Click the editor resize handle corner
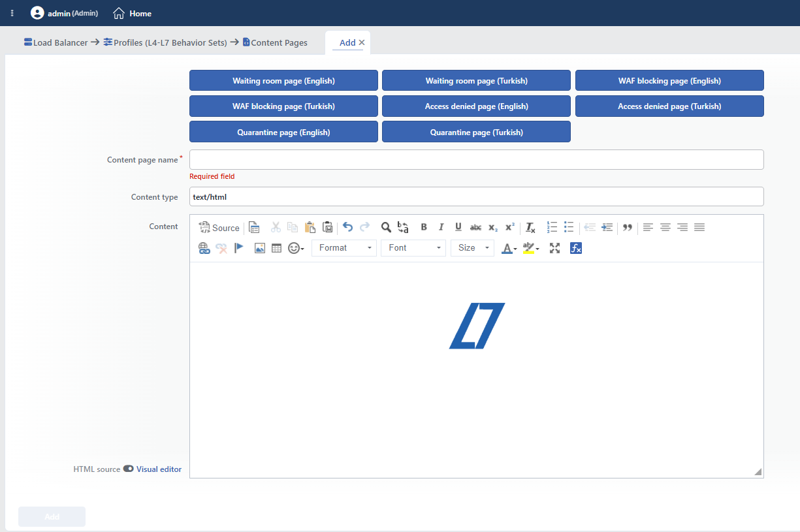 (758, 471)
